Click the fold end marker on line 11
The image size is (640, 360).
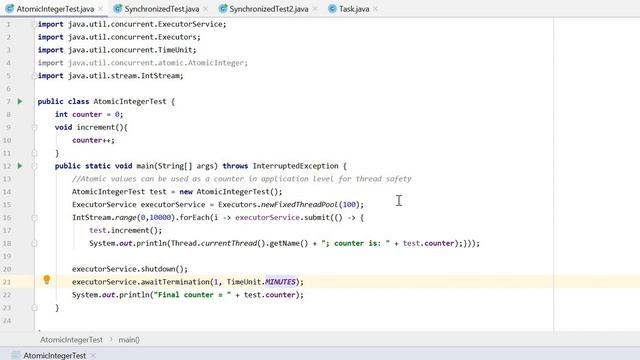[34, 153]
